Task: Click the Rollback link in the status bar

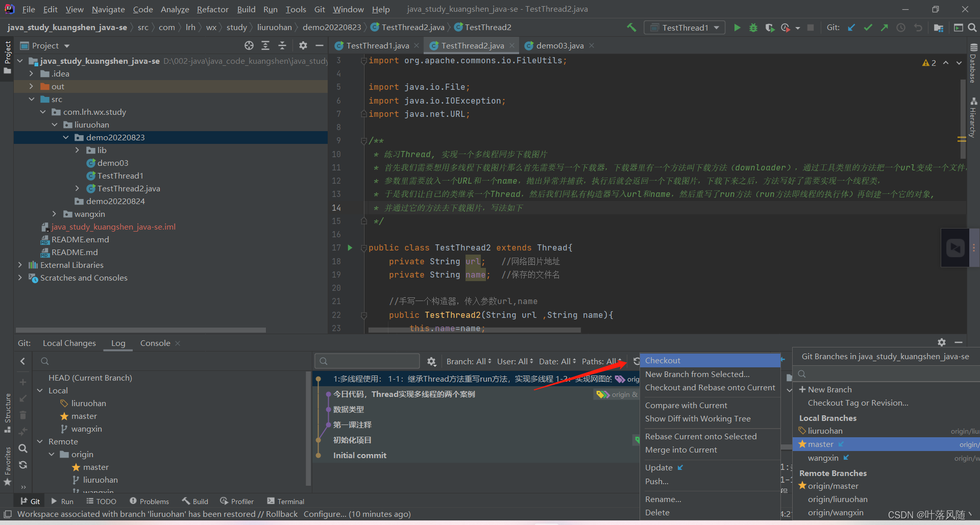Action: pyautogui.click(x=281, y=514)
